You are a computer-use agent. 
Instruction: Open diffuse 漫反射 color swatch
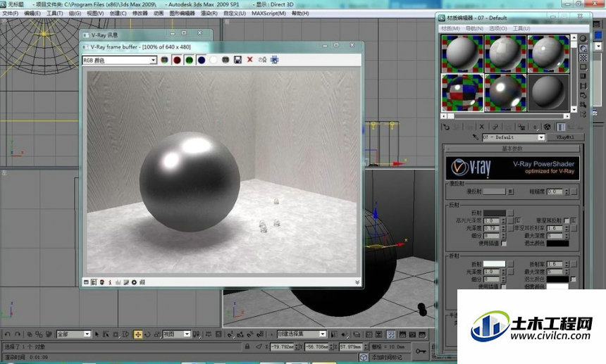(x=494, y=192)
